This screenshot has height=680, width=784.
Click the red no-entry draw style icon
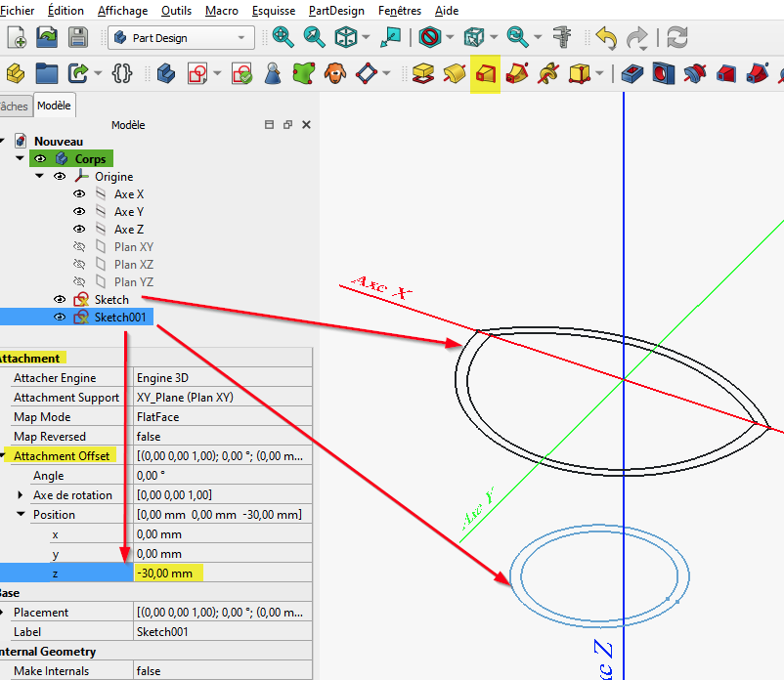[429, 37]
